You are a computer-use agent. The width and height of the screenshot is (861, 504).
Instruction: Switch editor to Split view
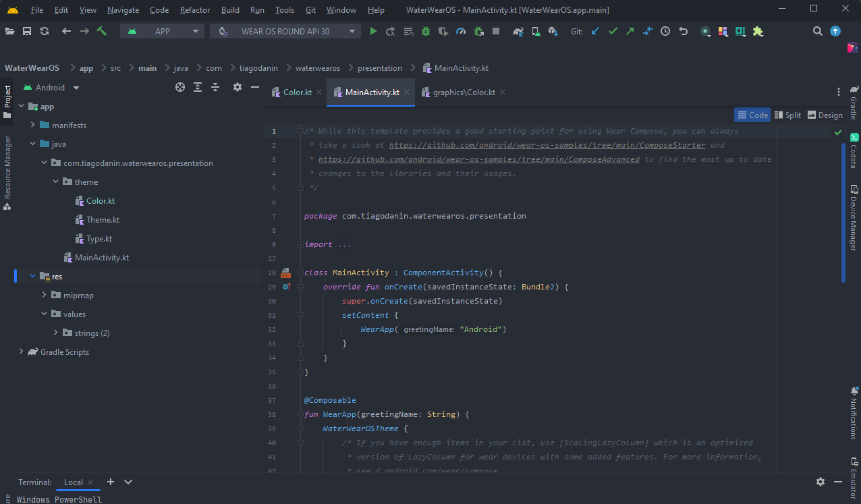coord(787,115)
